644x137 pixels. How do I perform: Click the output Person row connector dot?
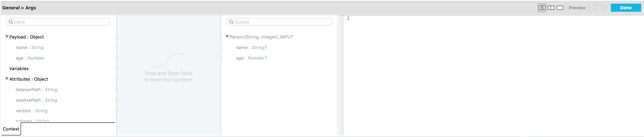[221, 37]
